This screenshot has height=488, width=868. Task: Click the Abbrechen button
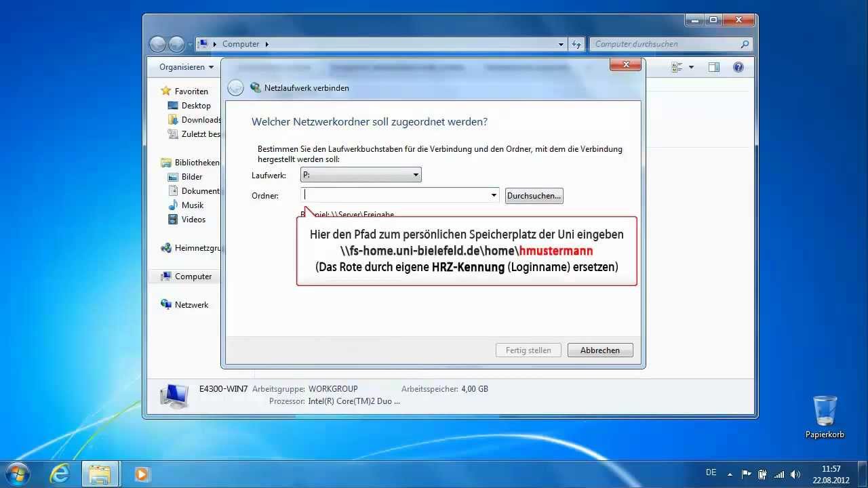[x=600, y=350]
